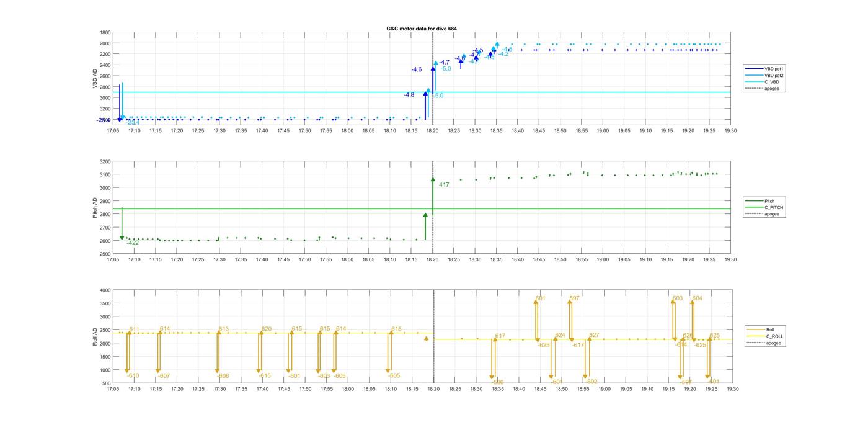868x430 pixels.
Task: Click the '611' roll annotation
Action: (134, 329)
